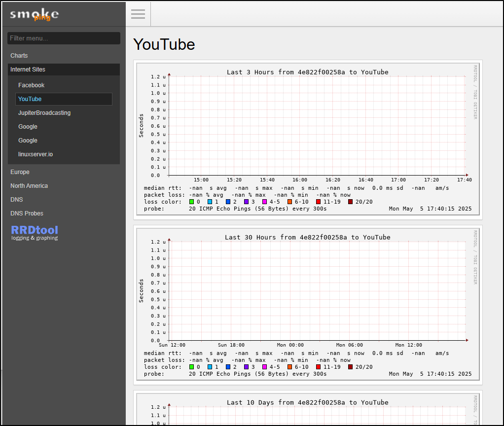Click orange 6-10 loss swatch, 30 Hours graph

(289, 367)
